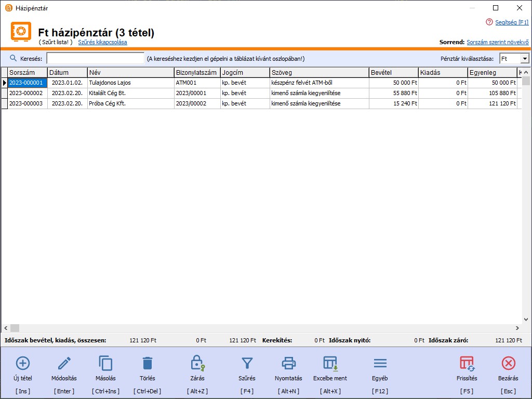Click the Szűrés kikapcsolása link
The width and height of the screenshot is (532, 399).
pyautogui.click(x=102, y=42)
